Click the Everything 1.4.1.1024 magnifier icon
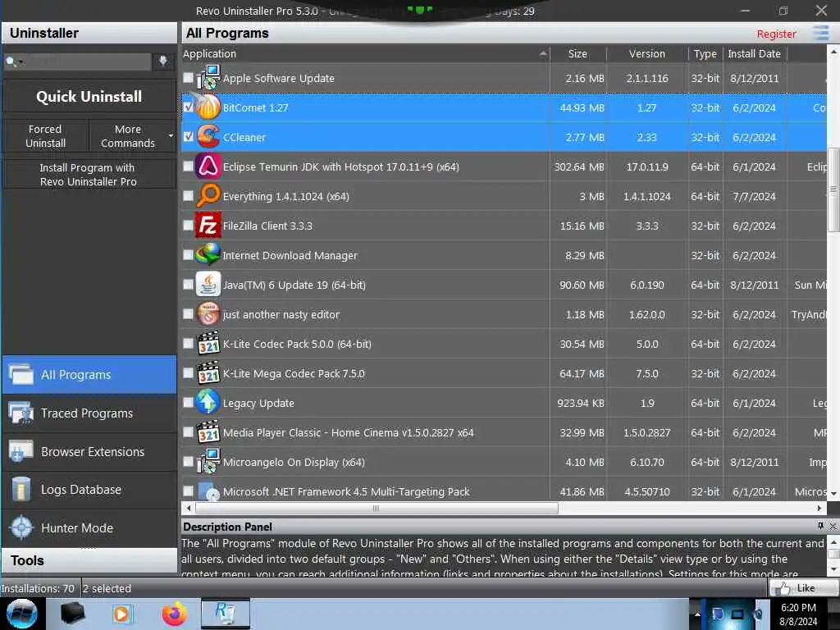This screenshot has width=840, height=630. 208,195
